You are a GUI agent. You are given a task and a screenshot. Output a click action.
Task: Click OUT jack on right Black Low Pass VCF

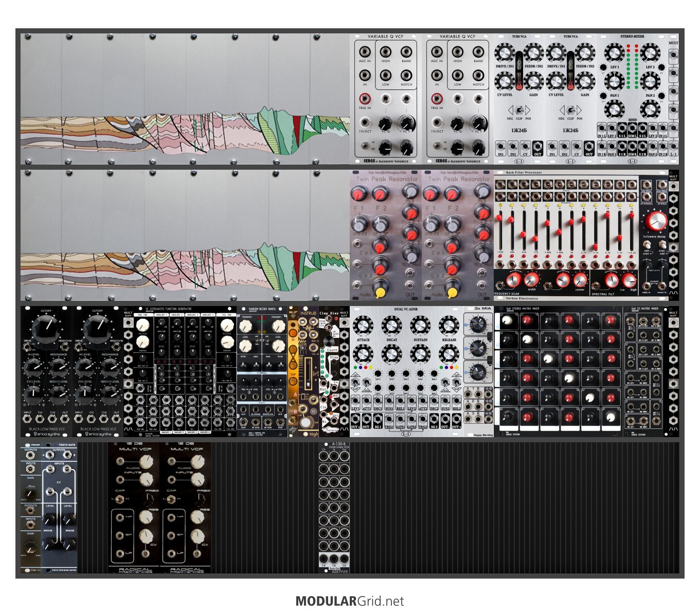point(116,419)
